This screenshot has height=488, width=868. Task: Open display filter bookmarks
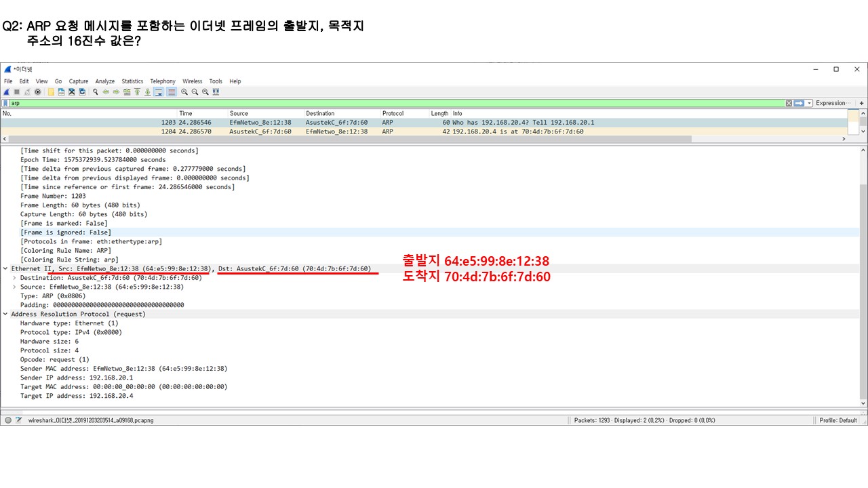point(6,103)
